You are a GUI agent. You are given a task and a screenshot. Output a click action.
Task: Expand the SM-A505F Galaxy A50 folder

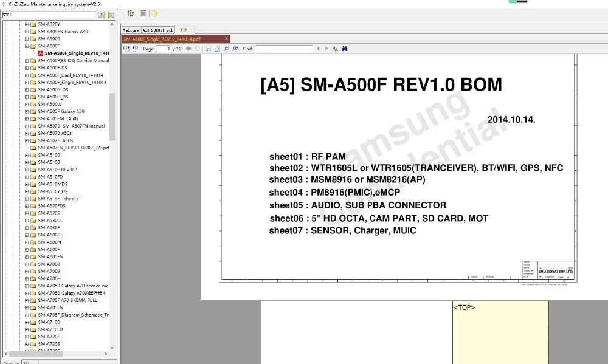tap(27, 111)
